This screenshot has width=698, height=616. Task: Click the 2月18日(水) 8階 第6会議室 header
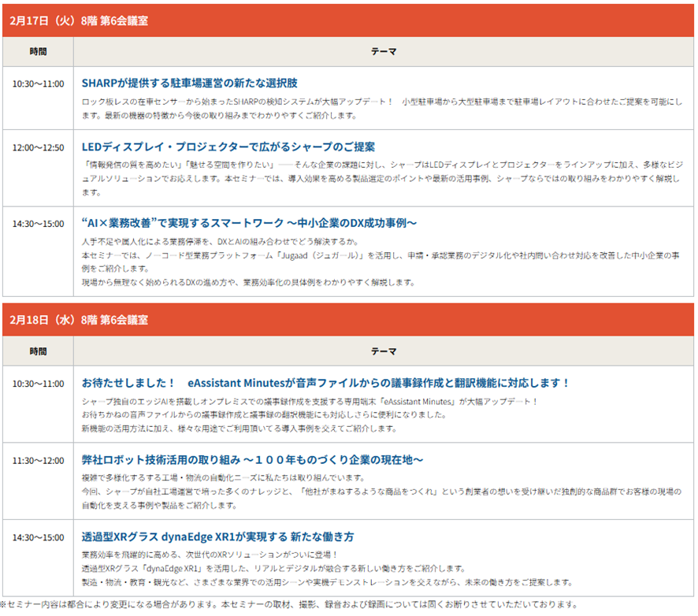pos(79,320)
